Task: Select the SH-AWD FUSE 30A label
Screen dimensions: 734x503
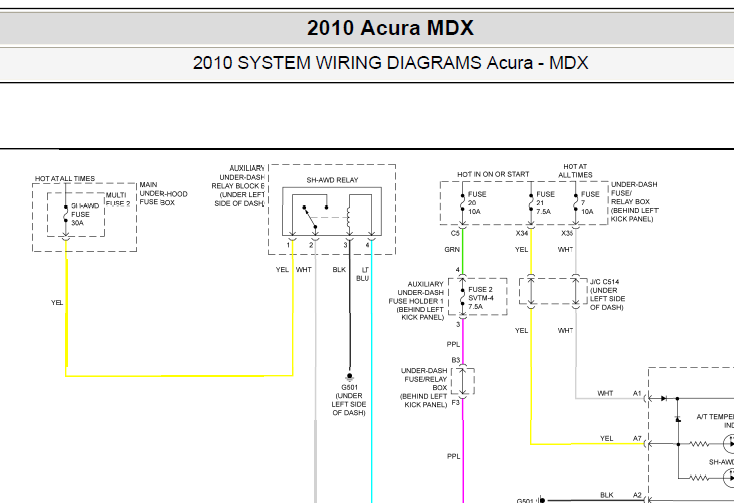Action: click(x=85, y=214)
